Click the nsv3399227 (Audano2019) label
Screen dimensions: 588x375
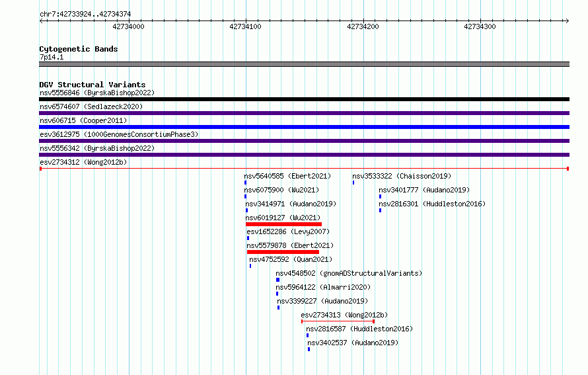322,301
